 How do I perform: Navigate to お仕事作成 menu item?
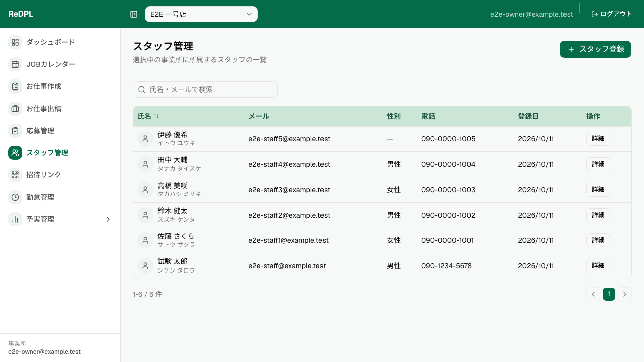(x=60, y=86)
